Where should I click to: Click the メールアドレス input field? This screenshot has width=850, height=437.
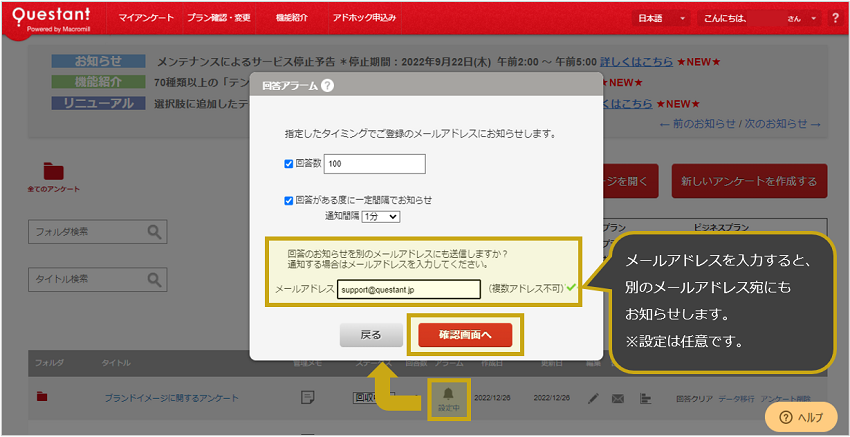point(409,290)
